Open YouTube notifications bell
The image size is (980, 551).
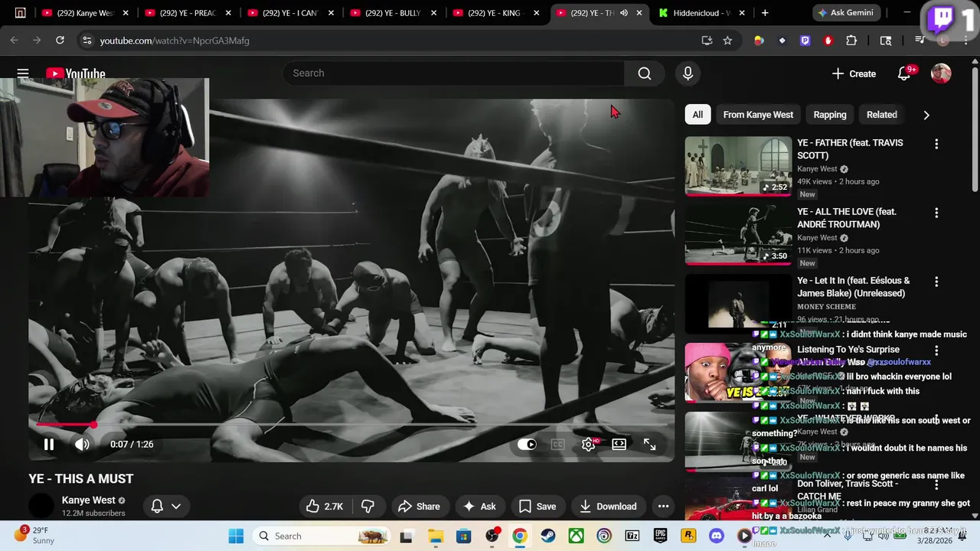904,73
